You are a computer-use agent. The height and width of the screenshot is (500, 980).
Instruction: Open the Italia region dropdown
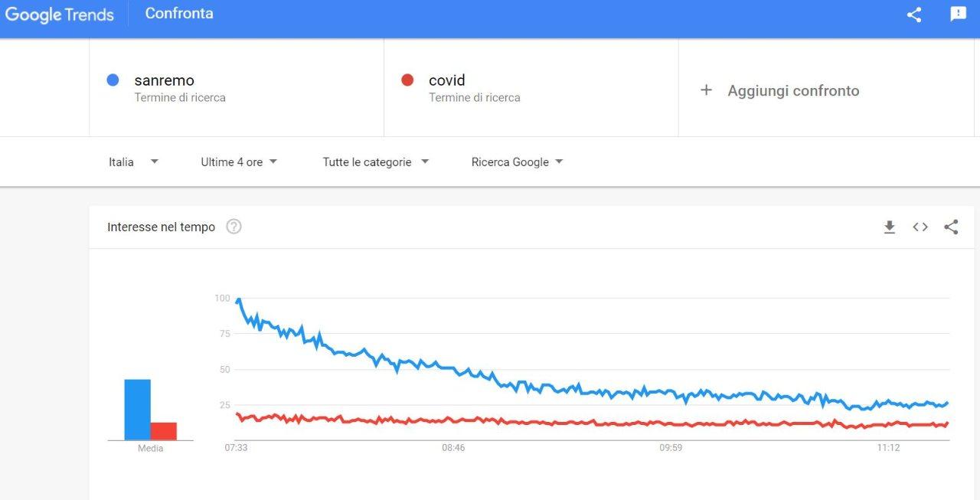pyautogui.click(x=133, y=162)
